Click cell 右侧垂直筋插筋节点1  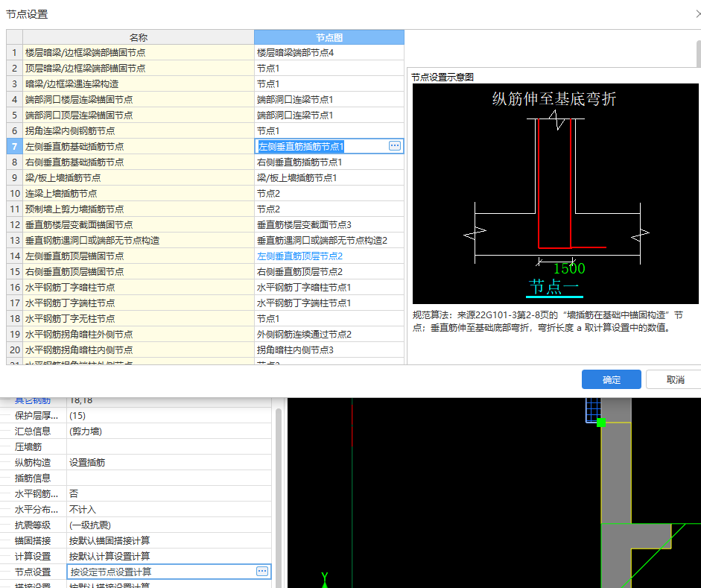(x=329, y=162)
